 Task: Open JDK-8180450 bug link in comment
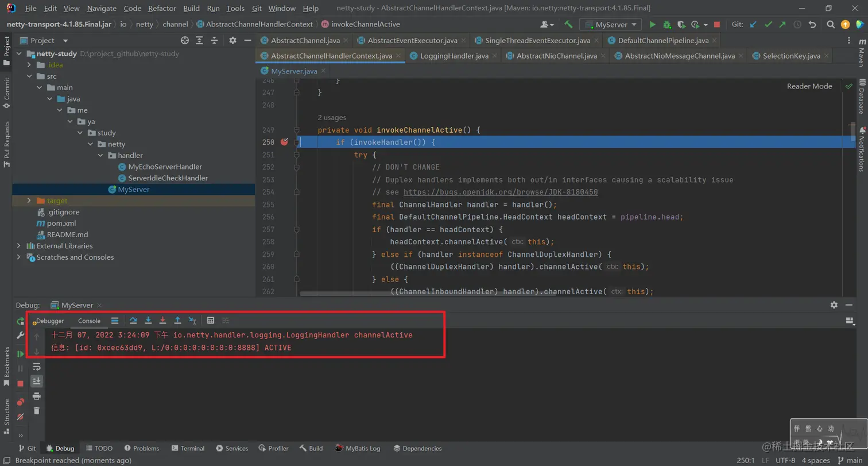pos(501,192)
